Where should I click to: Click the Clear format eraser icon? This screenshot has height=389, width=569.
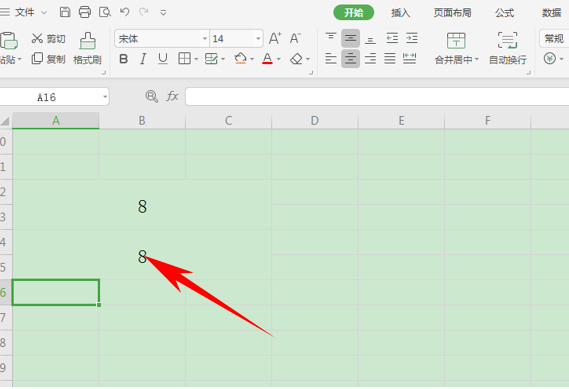296,58
